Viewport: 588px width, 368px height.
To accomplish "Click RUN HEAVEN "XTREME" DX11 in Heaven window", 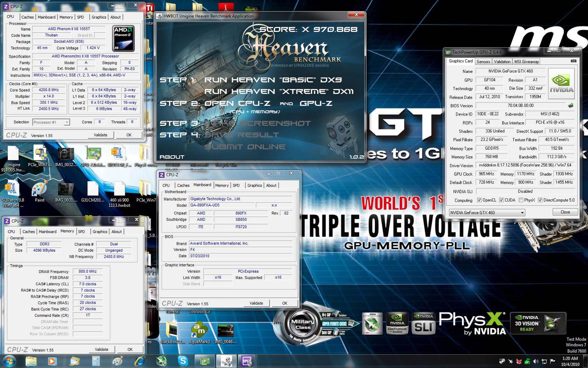I will [x=279, y=91].
